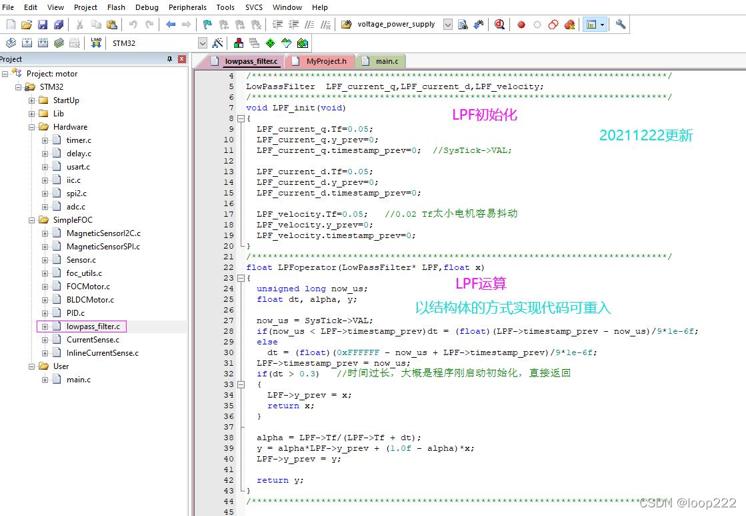Open a file with the folder icon
Screen dimensions: 746x516
(27, 25)
